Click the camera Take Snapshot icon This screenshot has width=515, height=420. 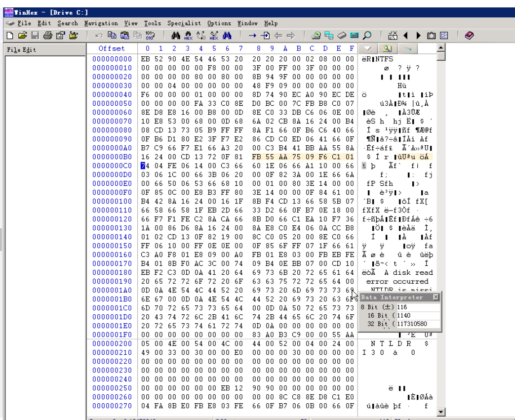pyautogui.click(x=431, y=36)
